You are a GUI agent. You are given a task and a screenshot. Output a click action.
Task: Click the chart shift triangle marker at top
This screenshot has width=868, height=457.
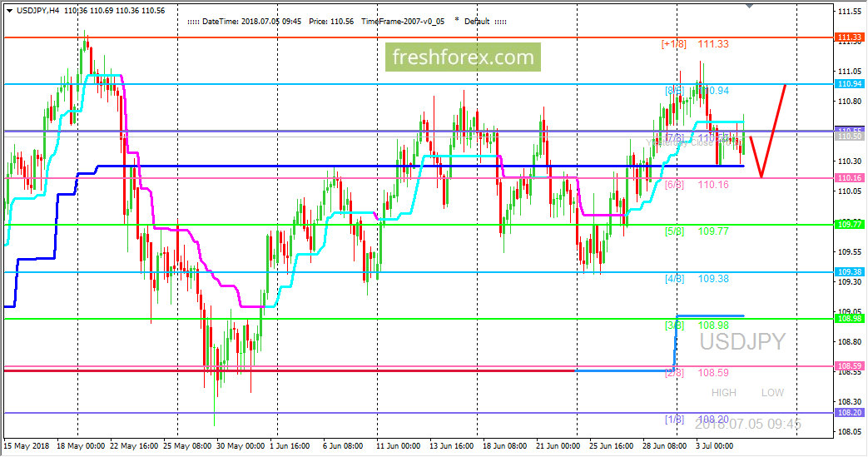click(x=750, y=6)
